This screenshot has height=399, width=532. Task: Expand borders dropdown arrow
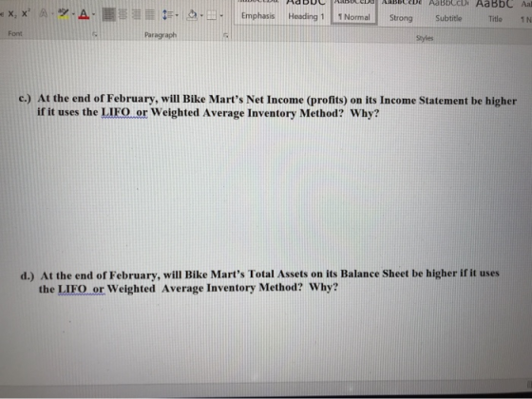pyautogui.click(x=221, y=15)
